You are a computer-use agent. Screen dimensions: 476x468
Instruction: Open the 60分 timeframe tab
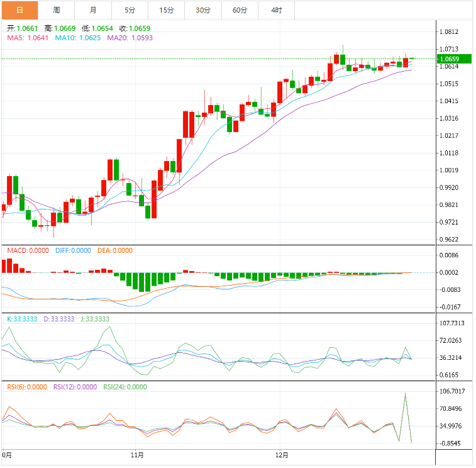240,10
